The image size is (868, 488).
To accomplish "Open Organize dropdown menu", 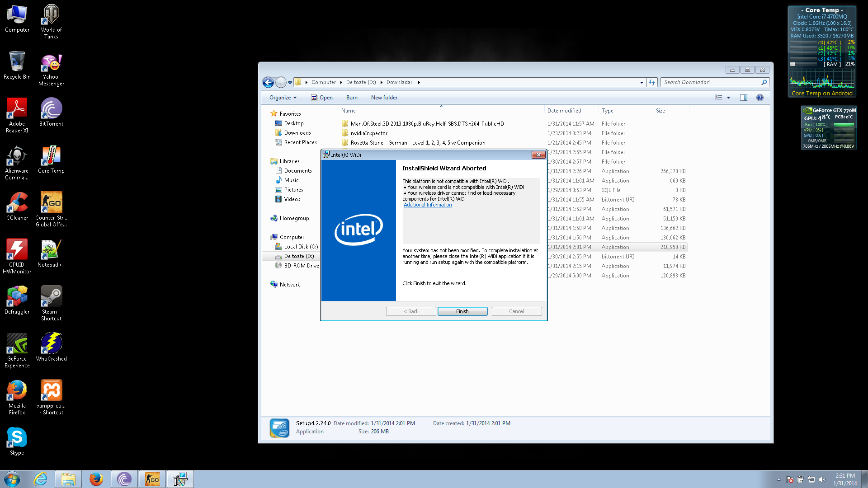I will (x=283, y=98).
